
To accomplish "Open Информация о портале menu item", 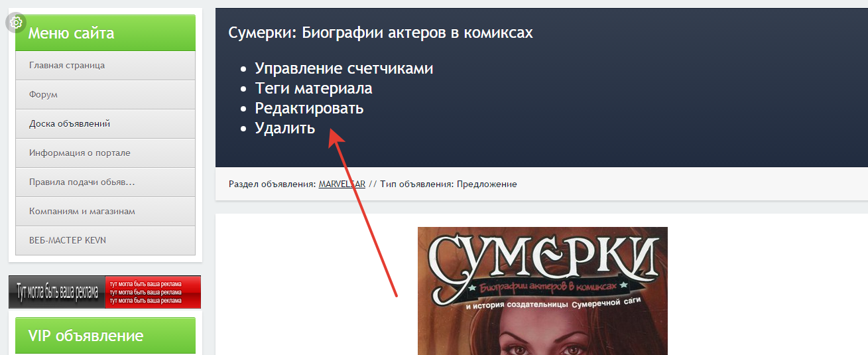I will tap(105, 153).
